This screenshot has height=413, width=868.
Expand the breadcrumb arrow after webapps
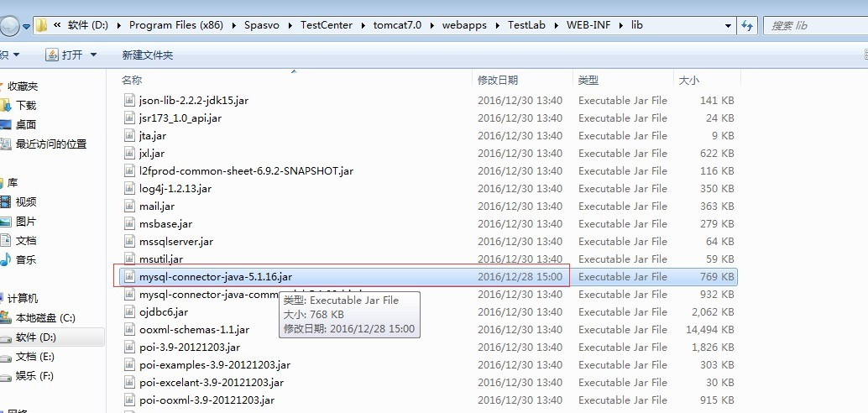pos(497,25)
